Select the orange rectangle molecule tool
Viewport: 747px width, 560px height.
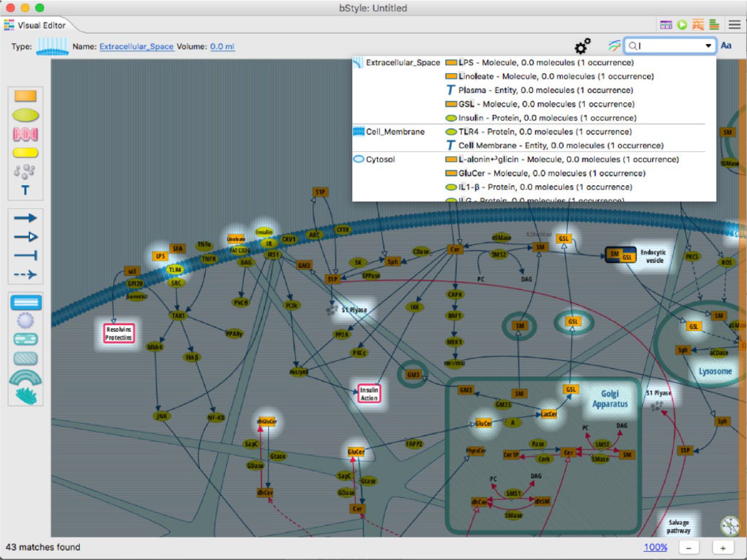point(25,96)
